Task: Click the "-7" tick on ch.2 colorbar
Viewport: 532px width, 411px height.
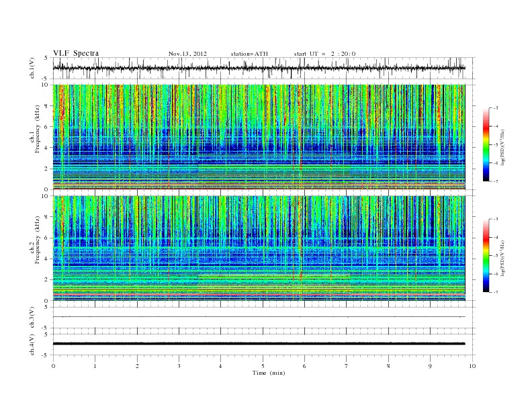Action: (x=495, y=292)
